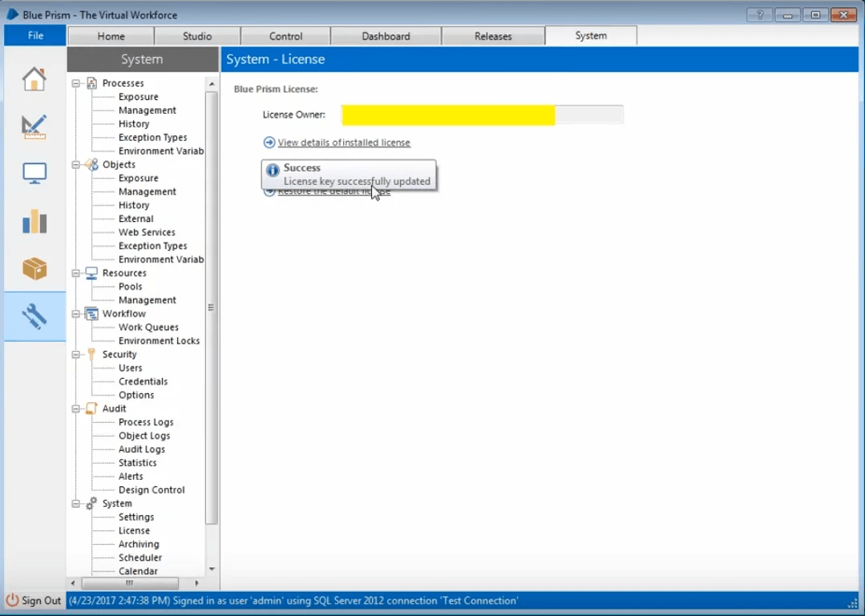Select Options under Security
The width and height of the screenshot is (865, 616).
coord(136,395)
